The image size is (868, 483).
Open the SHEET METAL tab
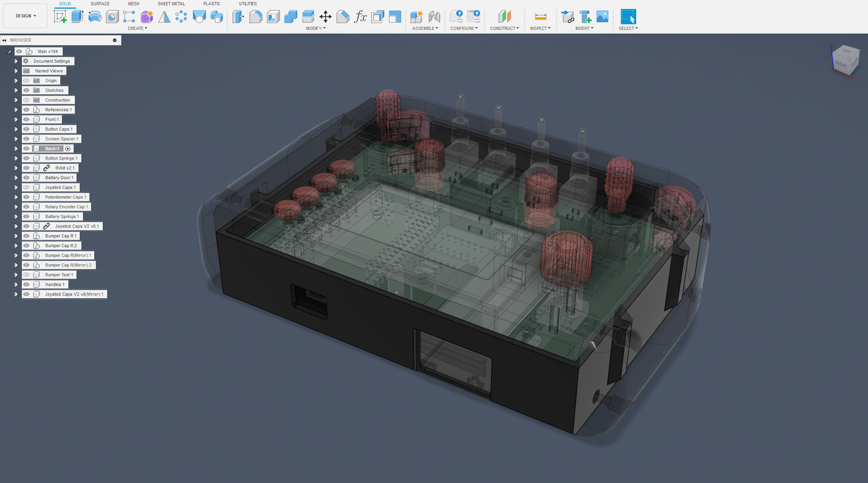point(171,4)
